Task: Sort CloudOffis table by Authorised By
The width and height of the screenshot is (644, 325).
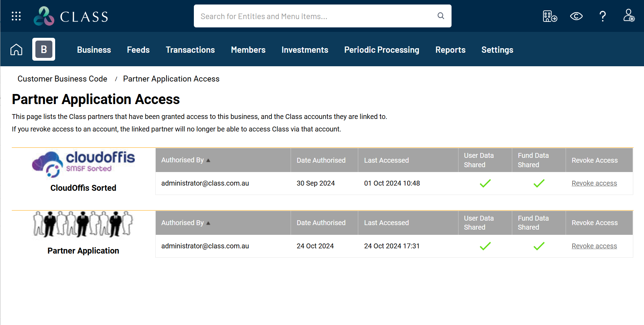Action: click(x=186, y=160)
